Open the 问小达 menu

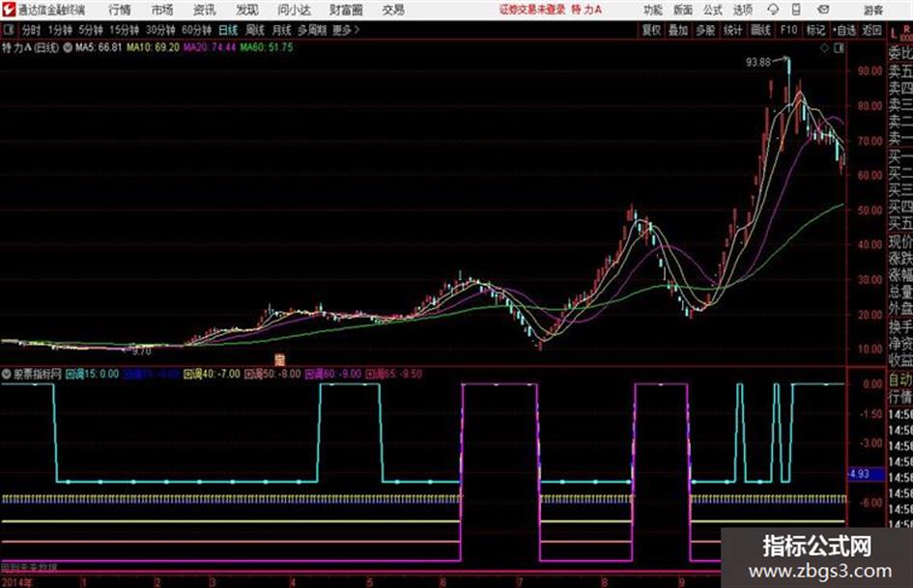294,10
